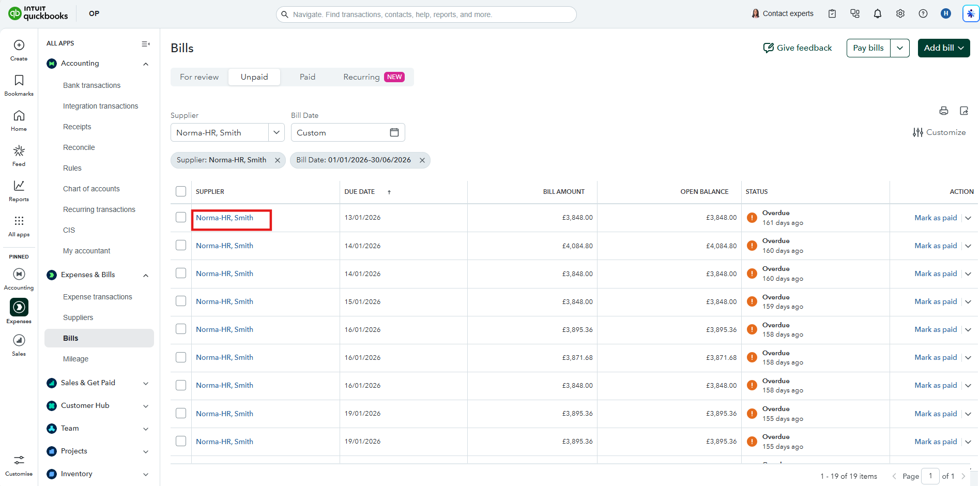Switch to the Paid tab
980x486 pixels.
[x=308, y=77]
